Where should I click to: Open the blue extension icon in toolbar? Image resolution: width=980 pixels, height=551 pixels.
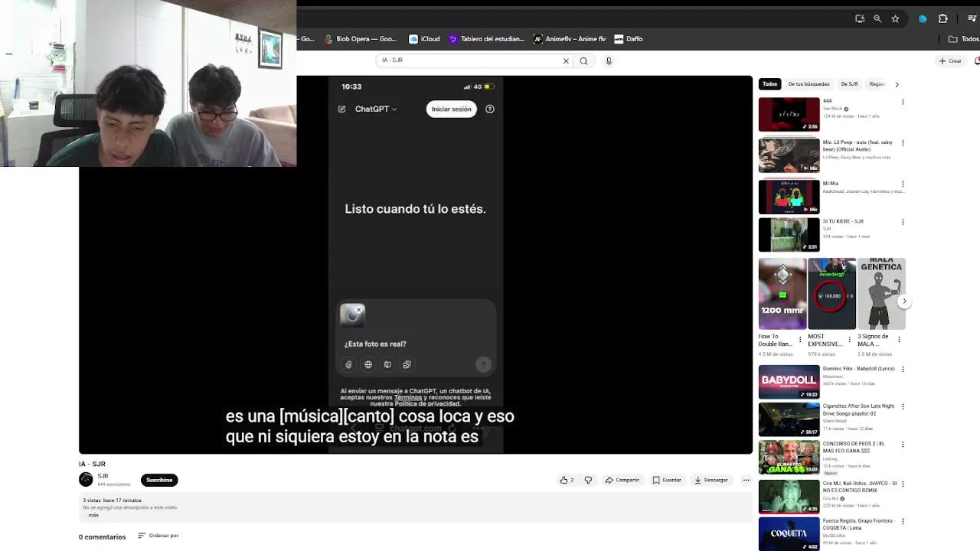[923, 19]
